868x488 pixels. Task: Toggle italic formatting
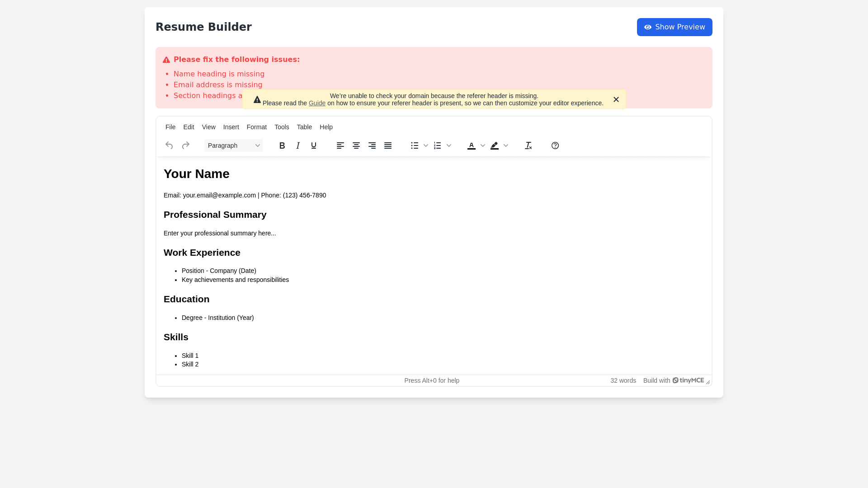pos(298,145)
